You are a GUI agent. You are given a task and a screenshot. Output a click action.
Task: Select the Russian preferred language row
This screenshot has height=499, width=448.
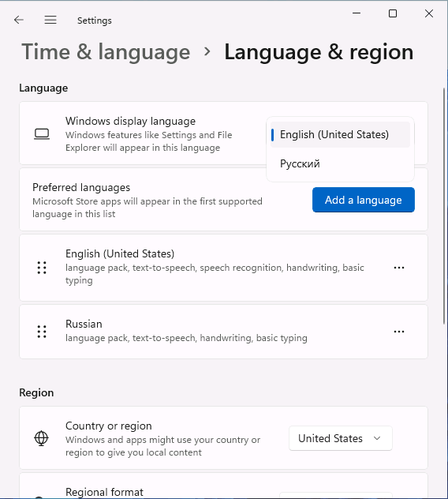pyautogui.click(x=223, y=332)
